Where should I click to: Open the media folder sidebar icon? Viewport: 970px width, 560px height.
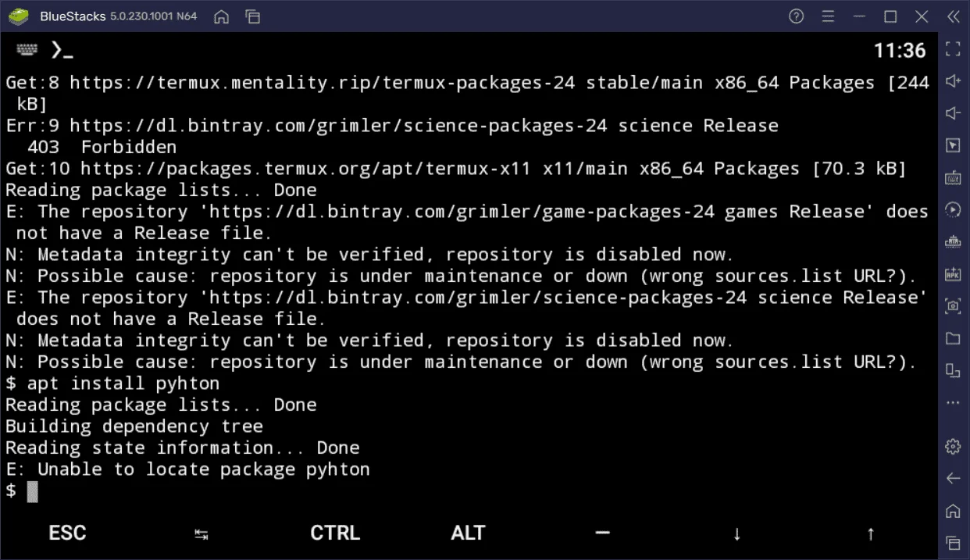click(x=953, y=337)
